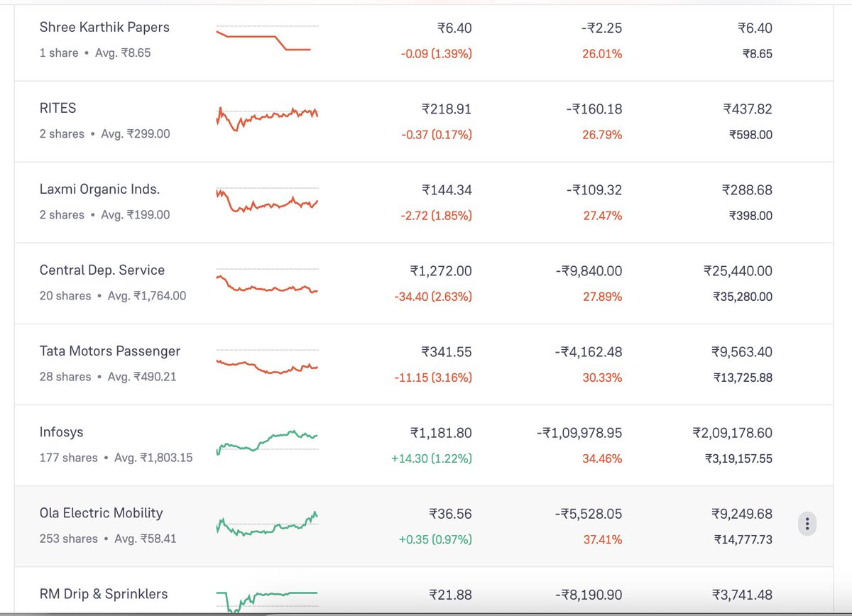View RM Drip & Sprinklers sparkline chart
This screenshot has width=852, height=616.
point(268,602)
